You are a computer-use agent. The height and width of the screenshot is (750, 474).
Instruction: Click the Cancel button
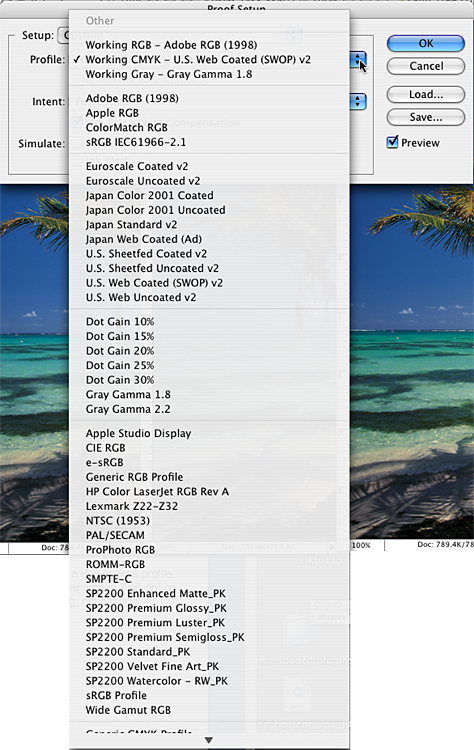426,66
